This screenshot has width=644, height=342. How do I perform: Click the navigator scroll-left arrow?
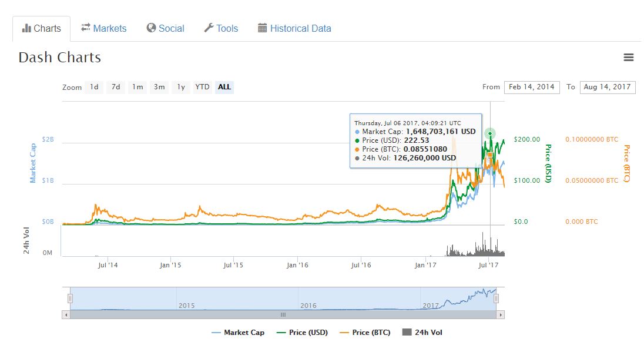(x=66, y=315)
